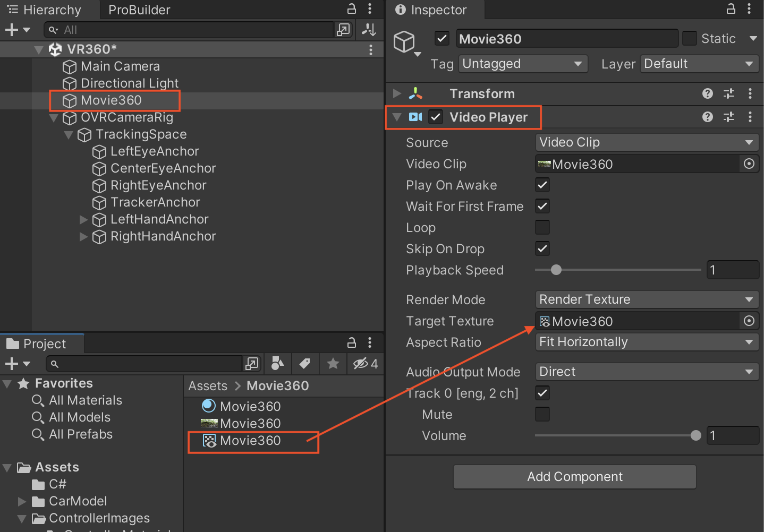Expand the Transform component

(396, 93)
